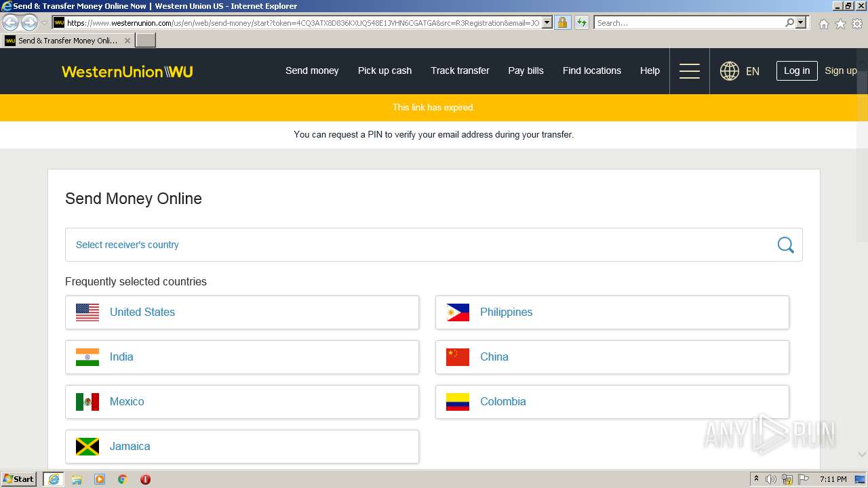Open the Help menu item

pos(650,70)
